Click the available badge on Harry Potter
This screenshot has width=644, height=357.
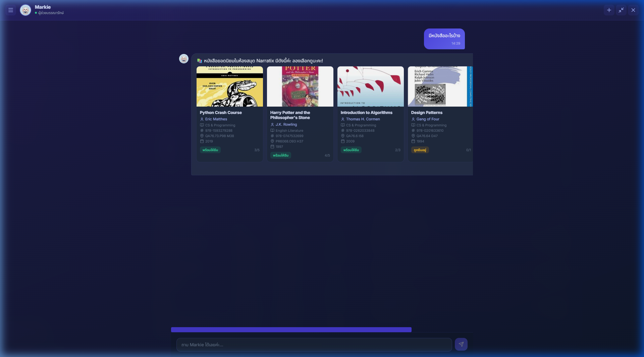click(x=280, y=155)
